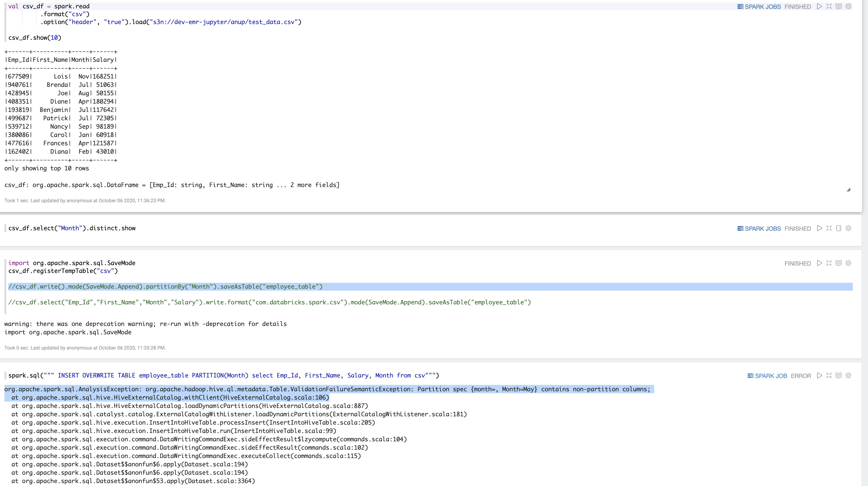The height and width of the screenshot is (486, 868).
Task: Run the csv_df read paragraph
Action: point(819,6)
